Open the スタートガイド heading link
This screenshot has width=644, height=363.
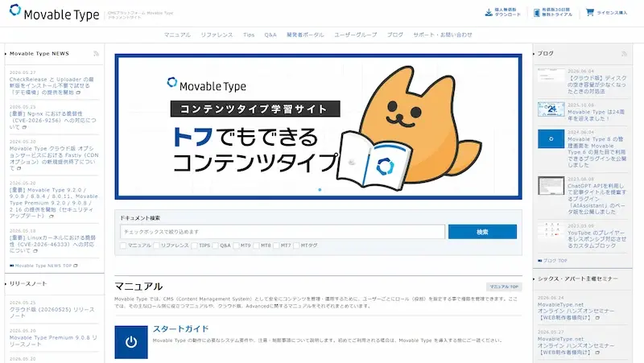click(x=180, y=329)
